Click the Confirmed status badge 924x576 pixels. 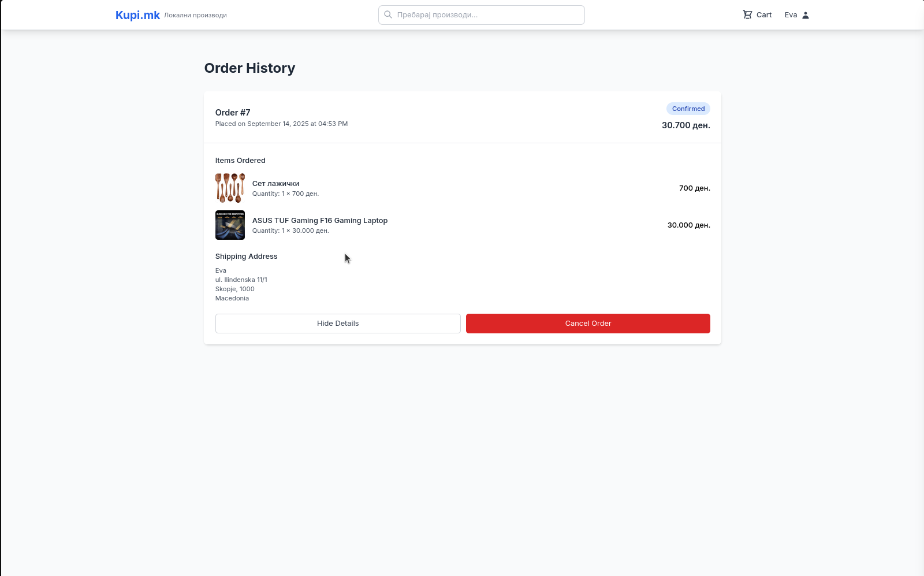coord(688,109)
